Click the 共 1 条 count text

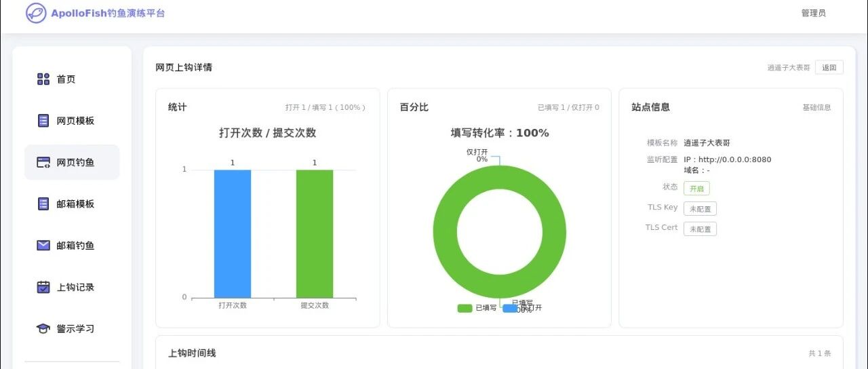(819, 353)
